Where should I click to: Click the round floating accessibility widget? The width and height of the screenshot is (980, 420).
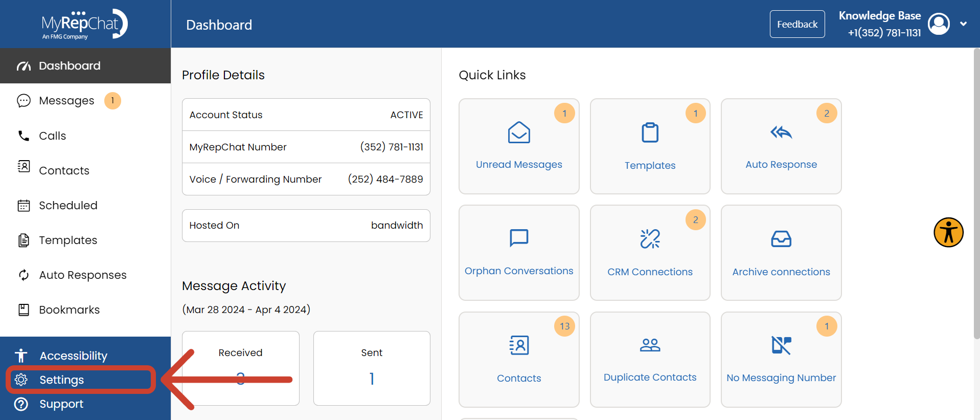point(948,232)
